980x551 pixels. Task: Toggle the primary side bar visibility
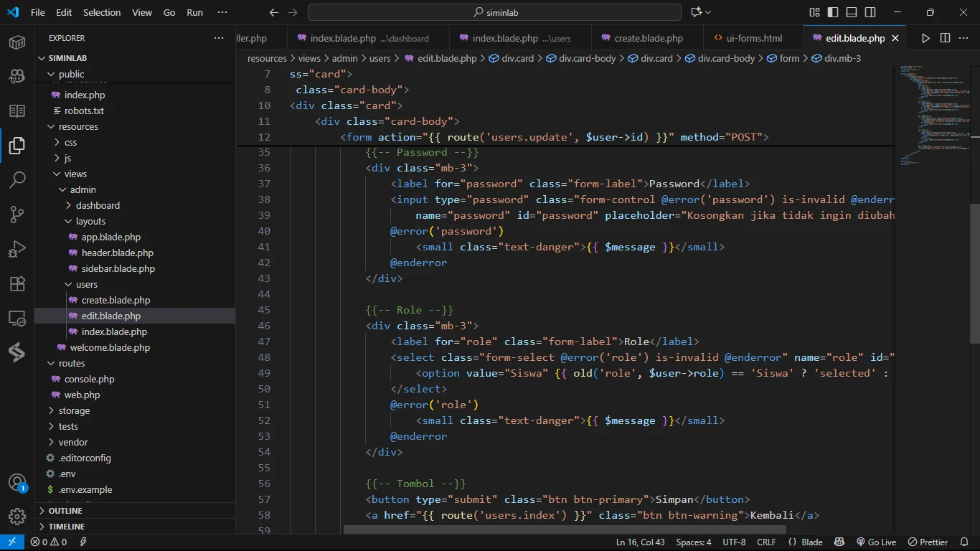tap(833, 12)
